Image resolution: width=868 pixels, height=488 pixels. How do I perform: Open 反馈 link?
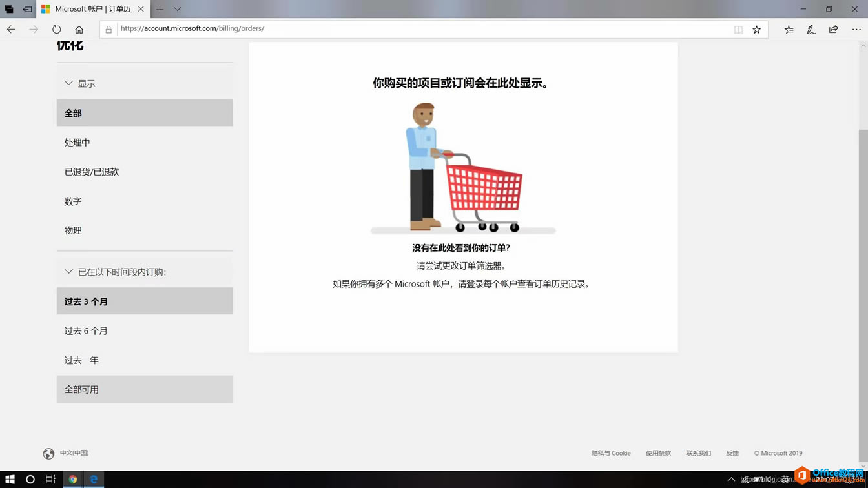tap(732, 453)
